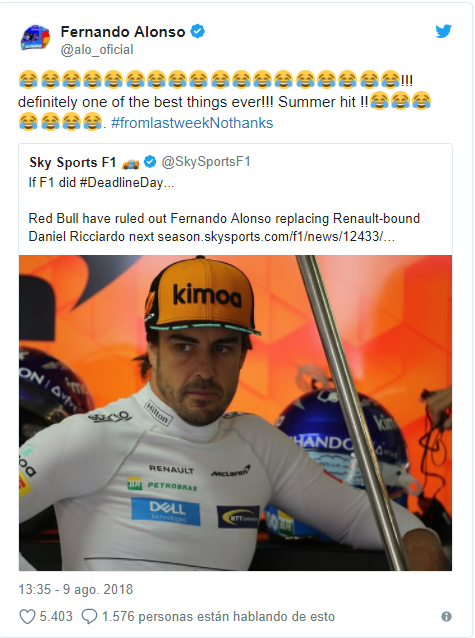Click the 5.403 likes count

click(x=56, y=617)
